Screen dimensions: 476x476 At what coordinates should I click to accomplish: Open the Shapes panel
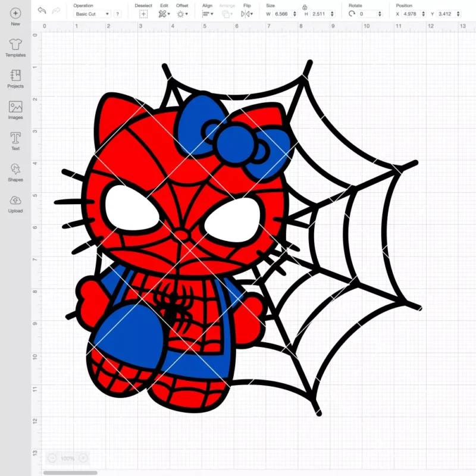15,173
